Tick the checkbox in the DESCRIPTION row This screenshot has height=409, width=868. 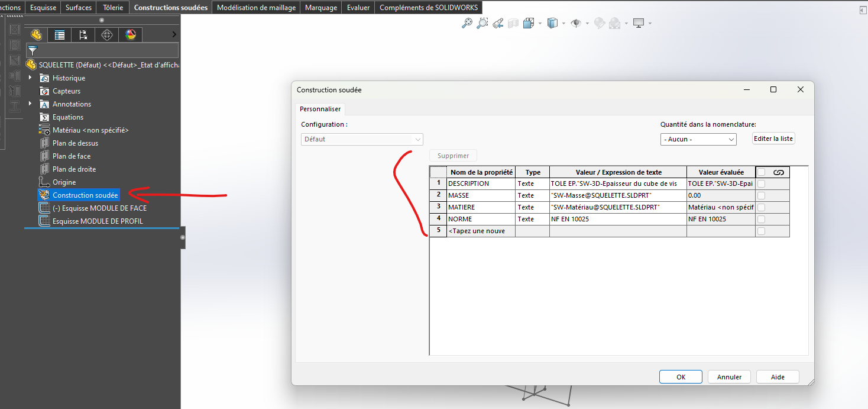tap(762, 183)
